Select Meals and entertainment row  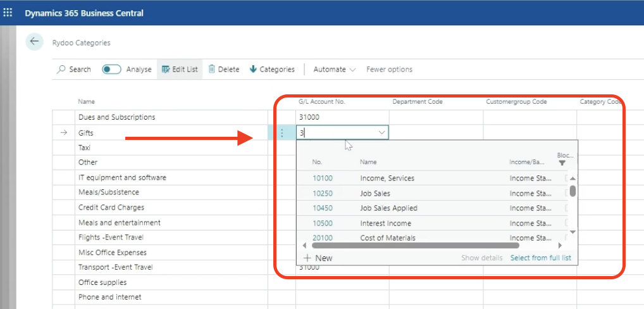[120, 222]
